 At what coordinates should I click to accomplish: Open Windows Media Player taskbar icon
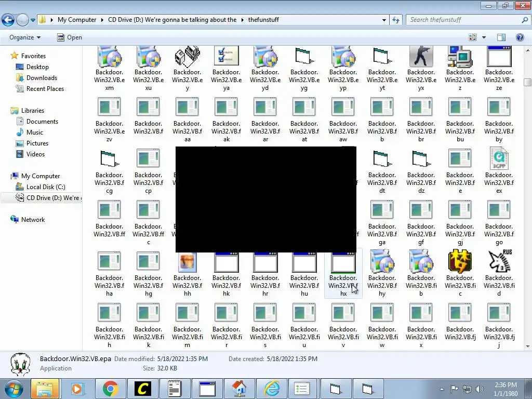[x=78, y=389]
